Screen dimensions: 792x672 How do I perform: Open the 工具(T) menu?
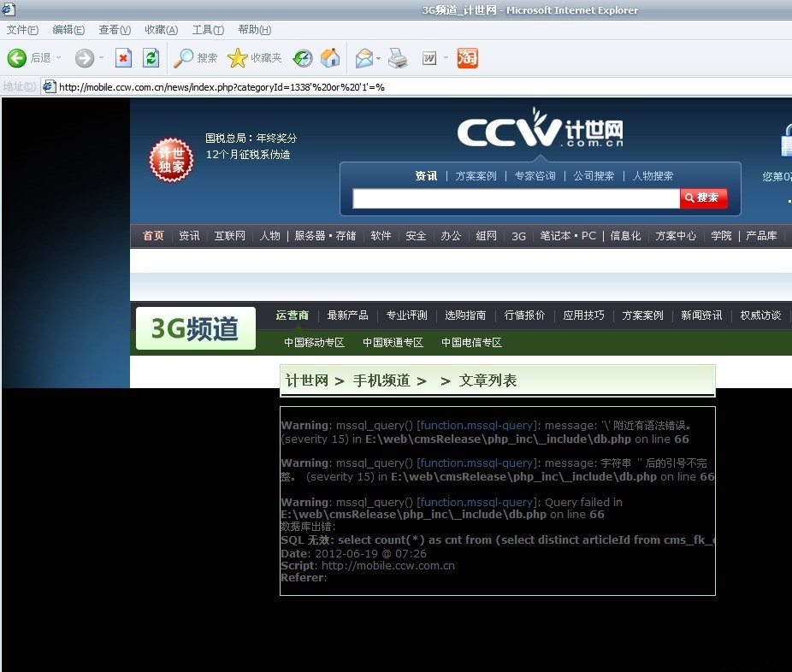pos(208,30)
